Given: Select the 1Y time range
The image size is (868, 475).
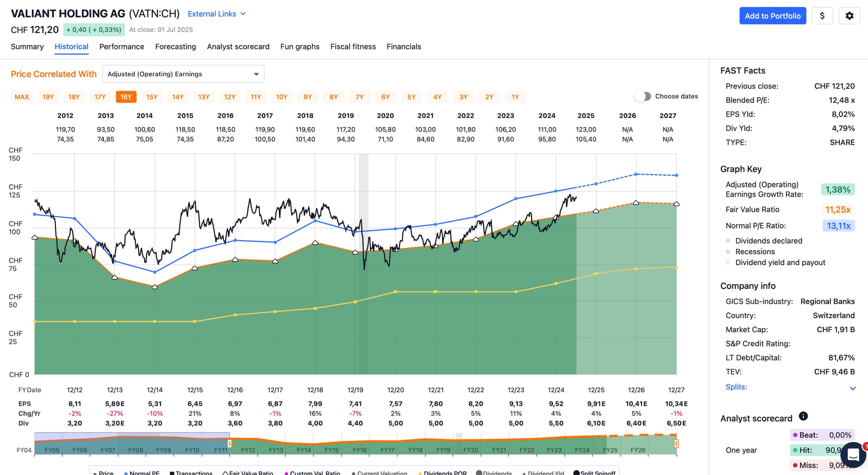Looking at the screenshot, I should 515,97.
